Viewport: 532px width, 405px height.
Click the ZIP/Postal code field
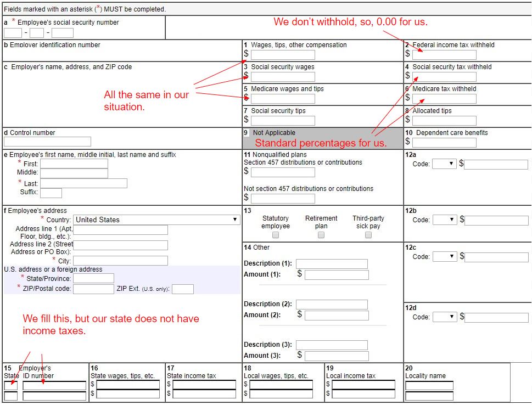point(93,289)
